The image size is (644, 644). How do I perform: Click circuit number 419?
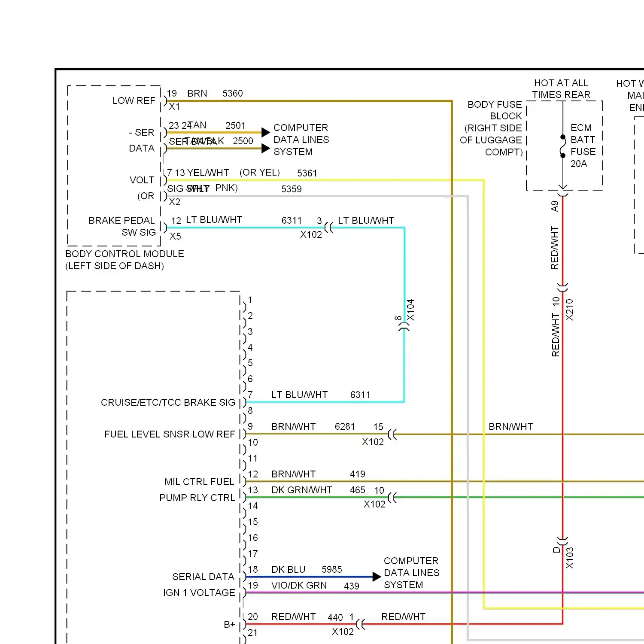pos(358,474)
